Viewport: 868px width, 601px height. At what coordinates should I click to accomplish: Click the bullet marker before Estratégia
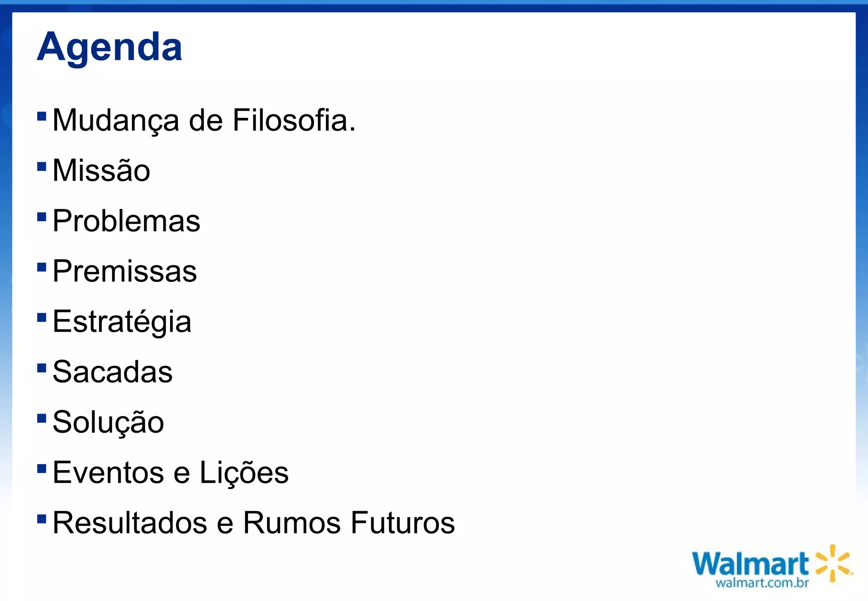click(x=42, y=317)
